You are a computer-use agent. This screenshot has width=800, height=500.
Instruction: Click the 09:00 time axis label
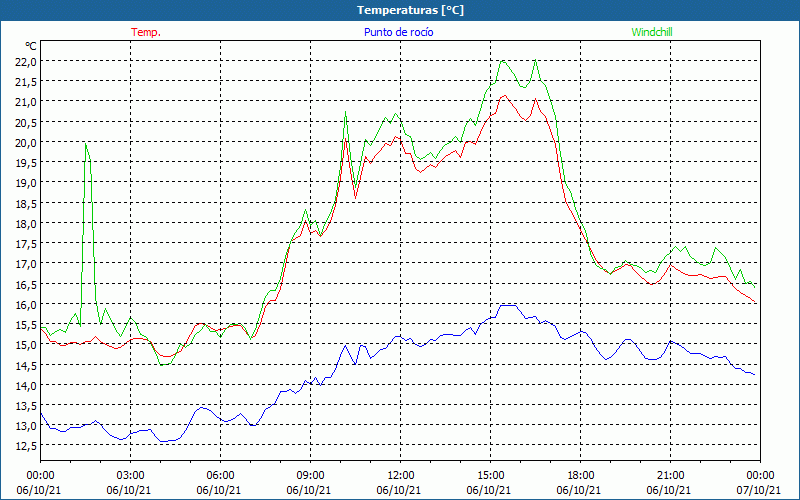310,476
